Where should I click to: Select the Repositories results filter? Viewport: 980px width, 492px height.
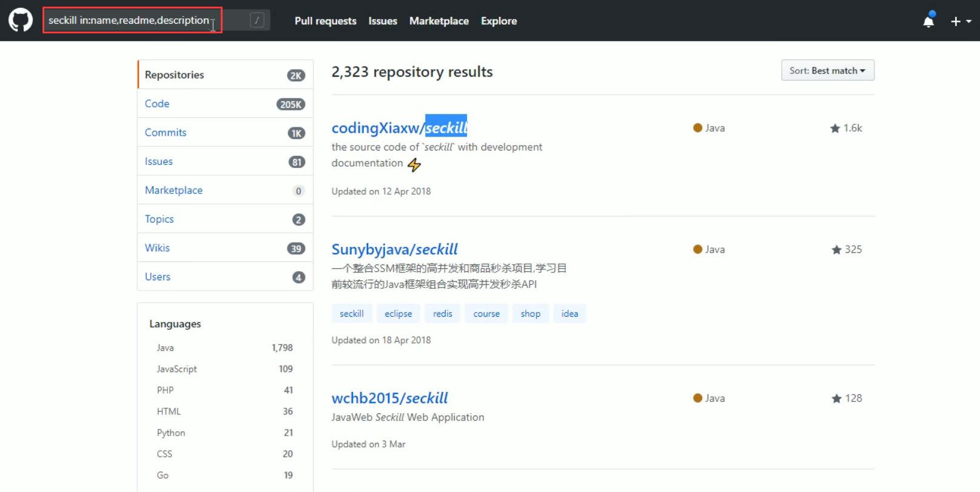[x=225, y=75]
